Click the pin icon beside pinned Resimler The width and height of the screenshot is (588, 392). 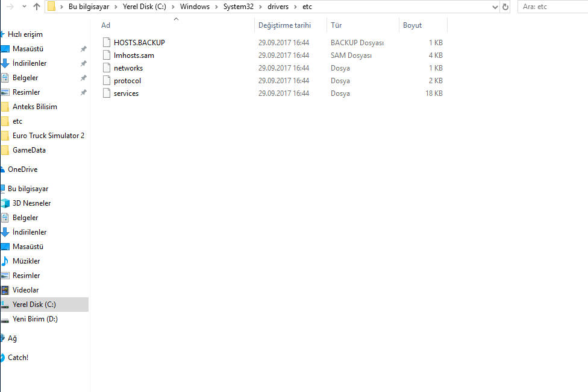pyautogui.click(x=83, y=92)
